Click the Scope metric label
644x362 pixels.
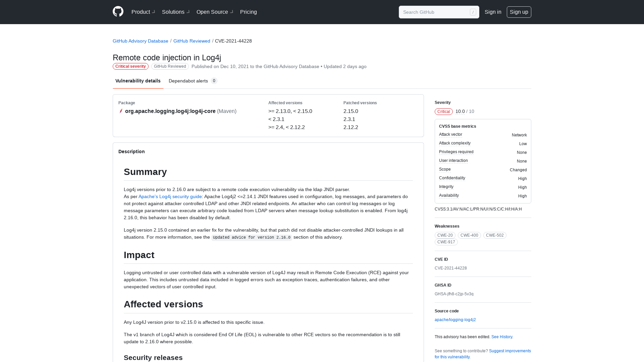tap(445, 169)
